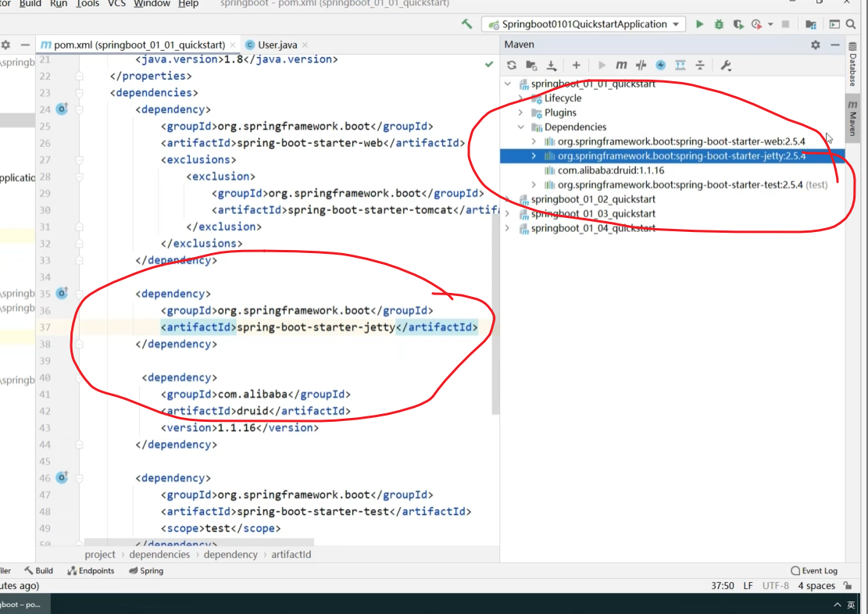Open the Event Log
This screenshot has height=614, width=868.
814,571
